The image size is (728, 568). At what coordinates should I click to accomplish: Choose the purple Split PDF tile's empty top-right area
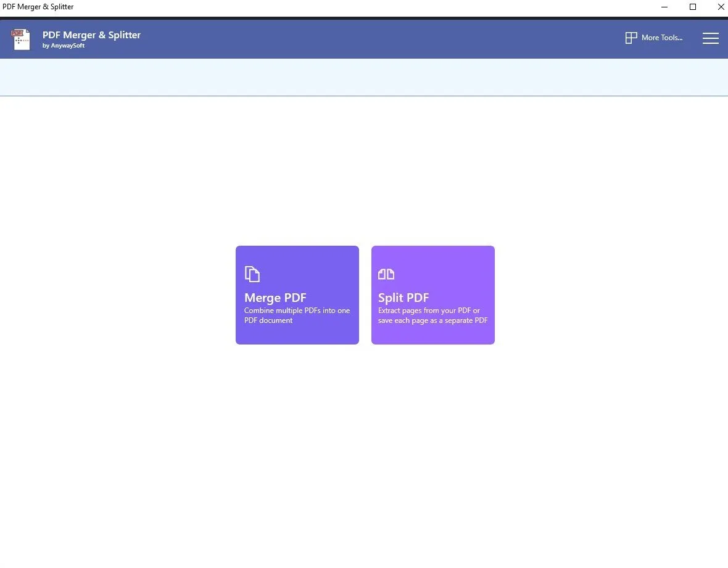point(469,265)
